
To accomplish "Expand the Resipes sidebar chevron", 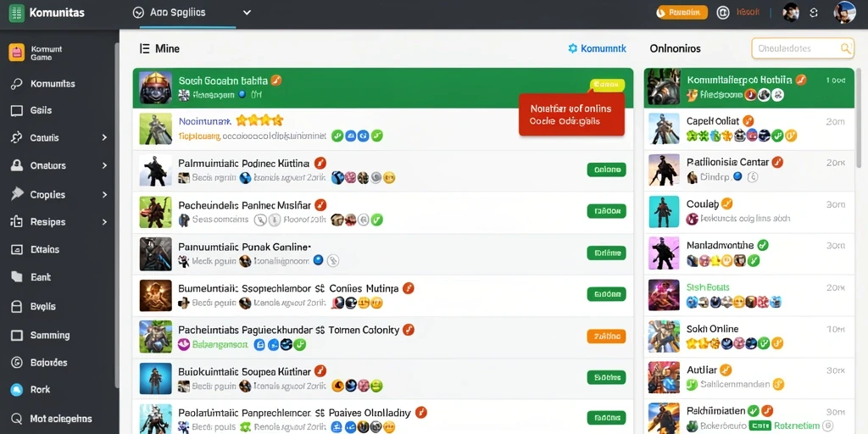I will pos(104,222).
